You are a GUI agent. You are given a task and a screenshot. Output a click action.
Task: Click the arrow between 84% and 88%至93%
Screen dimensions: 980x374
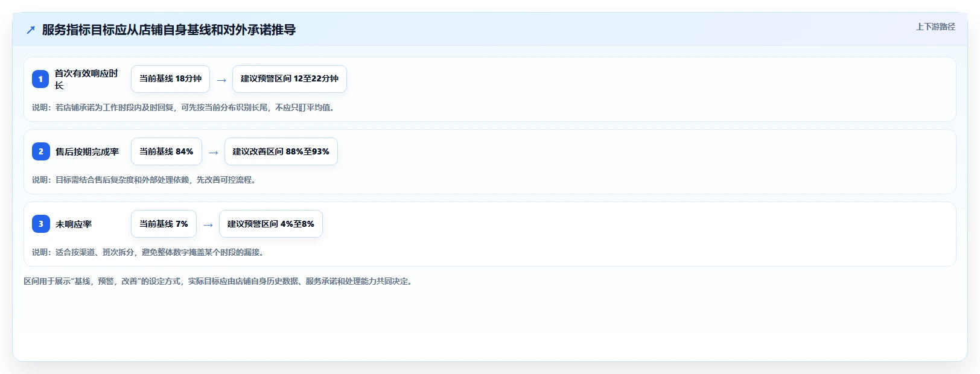click(x=214, y=153)
